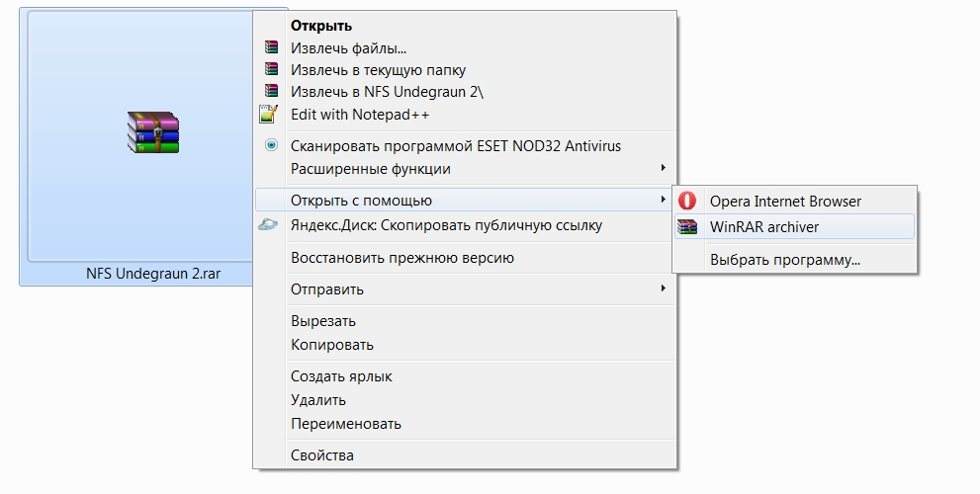Expand the Открыть с помощью submenu
980x494 pixels.
click(x=466, y=201)
